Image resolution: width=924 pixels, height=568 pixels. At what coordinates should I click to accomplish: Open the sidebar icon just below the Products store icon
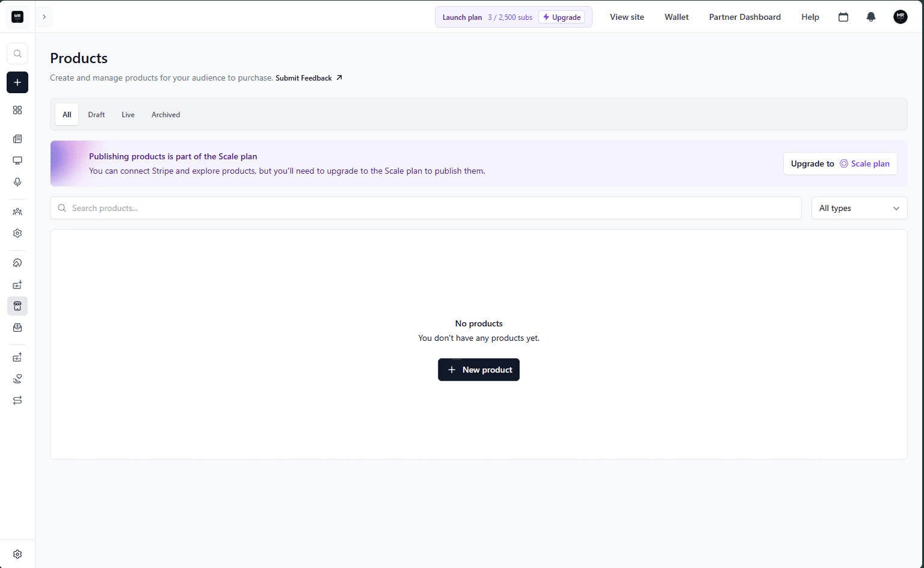coord(17,328)
